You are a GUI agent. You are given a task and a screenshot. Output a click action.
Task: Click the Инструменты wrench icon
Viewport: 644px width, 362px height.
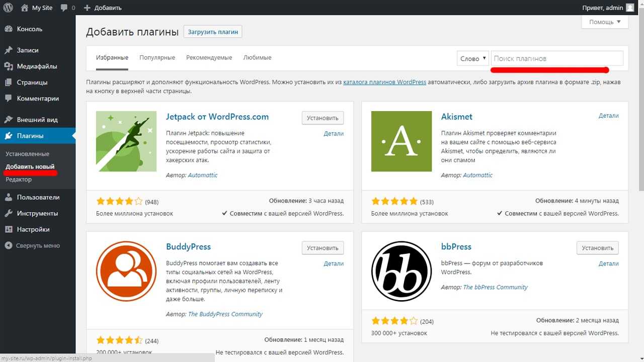(x=9, y=213)
